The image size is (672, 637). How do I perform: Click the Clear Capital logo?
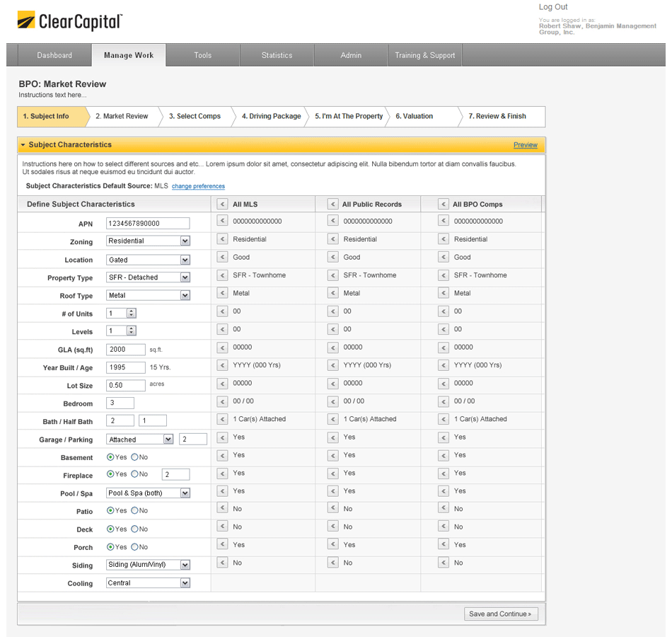69,21
